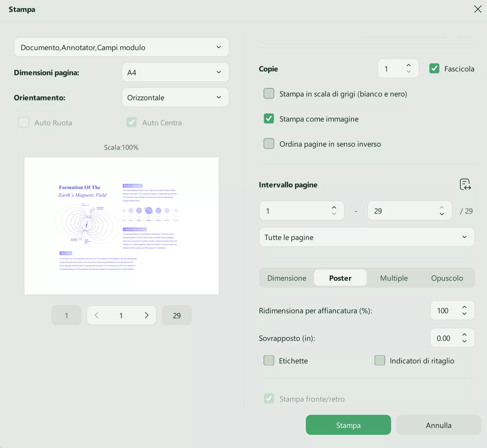Increase tile scaling percentage
Image resolution: width=487 pixels, height=448 pixels.
464,307
